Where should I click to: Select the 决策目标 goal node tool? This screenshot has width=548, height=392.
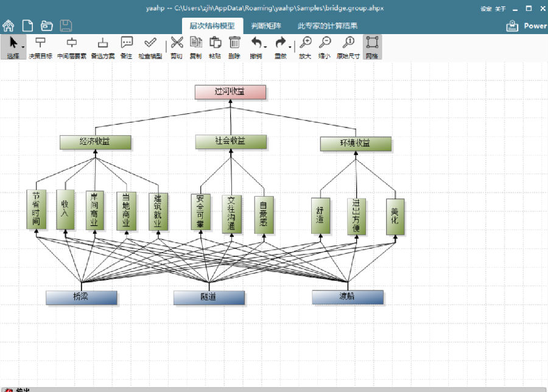[40, 47]
